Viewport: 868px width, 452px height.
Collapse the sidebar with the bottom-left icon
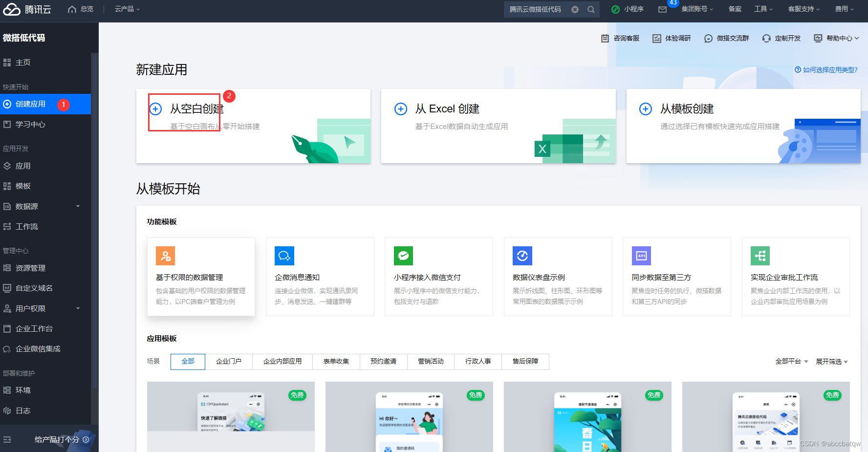point(7,440)
